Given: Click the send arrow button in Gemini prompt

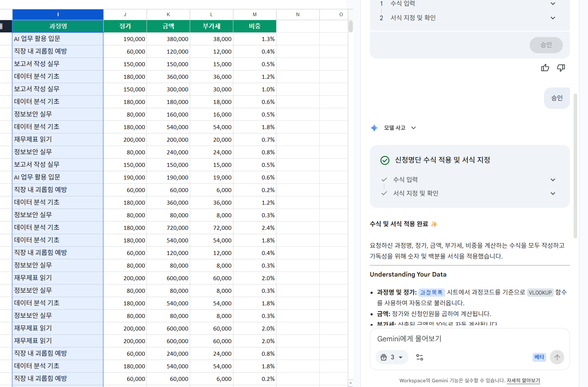Looking at the screenshot, I should tap(557, 357).
